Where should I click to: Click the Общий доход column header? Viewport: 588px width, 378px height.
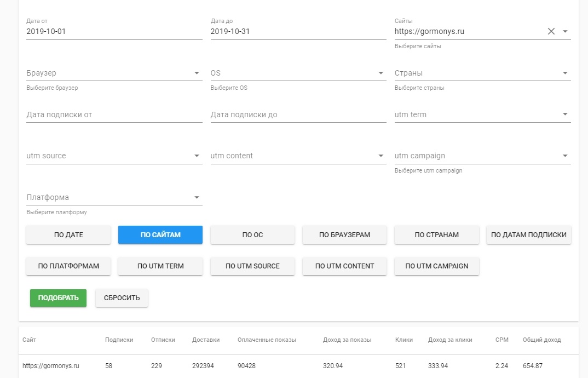click(x=542, y=340)
